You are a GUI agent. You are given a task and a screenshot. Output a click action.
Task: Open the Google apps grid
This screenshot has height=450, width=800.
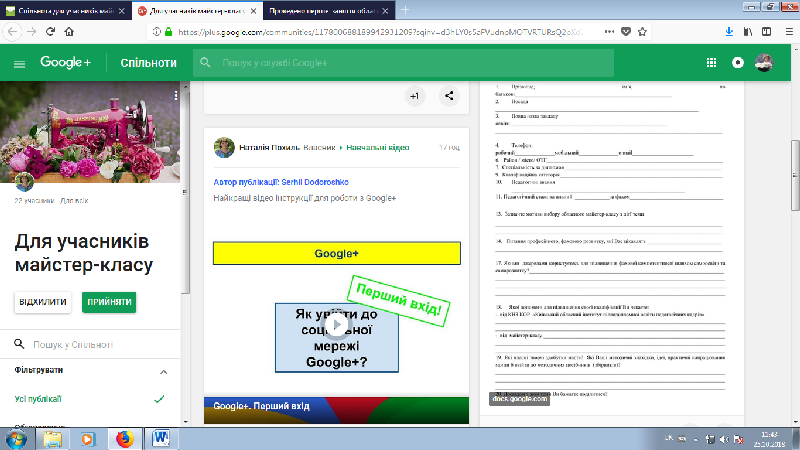pyautogui.click(x=711, y=63)
